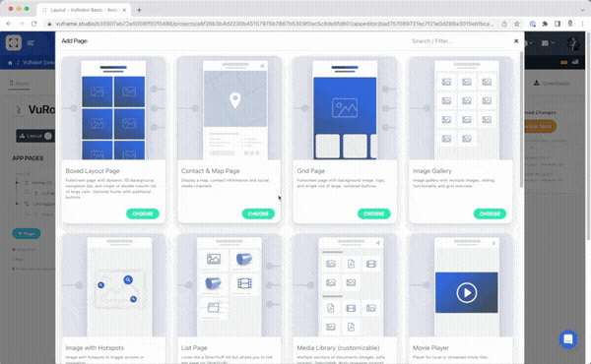591x364 pixels.
Task: Open the browser three-dot menu
Action: click(x=583, y=24)
